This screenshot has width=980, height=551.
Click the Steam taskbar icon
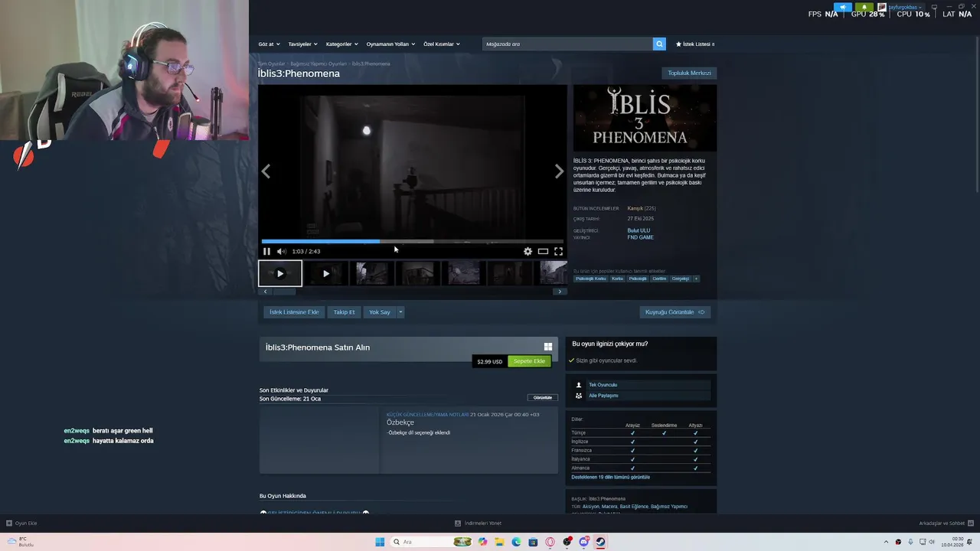600,542
